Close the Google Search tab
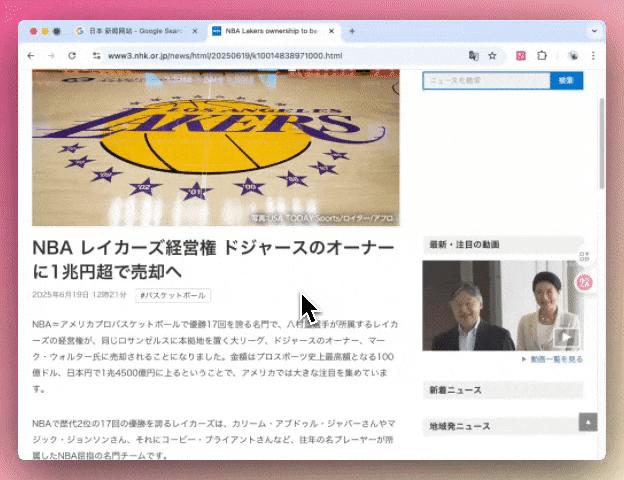624x480 pixels. (x=195, y=31)
